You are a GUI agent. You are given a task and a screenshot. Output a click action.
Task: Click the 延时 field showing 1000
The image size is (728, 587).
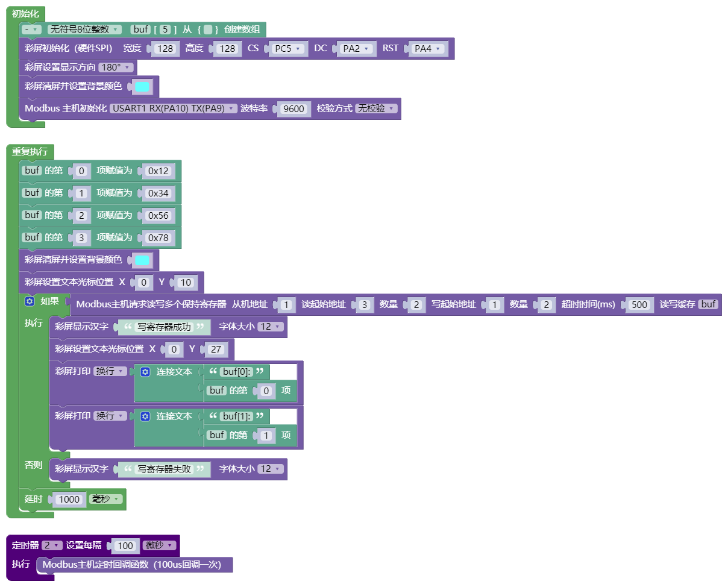click(x=69, y=500)
